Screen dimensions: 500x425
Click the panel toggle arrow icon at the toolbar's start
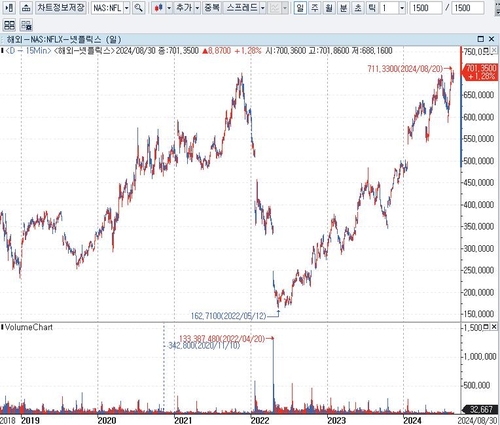point(9,8)
